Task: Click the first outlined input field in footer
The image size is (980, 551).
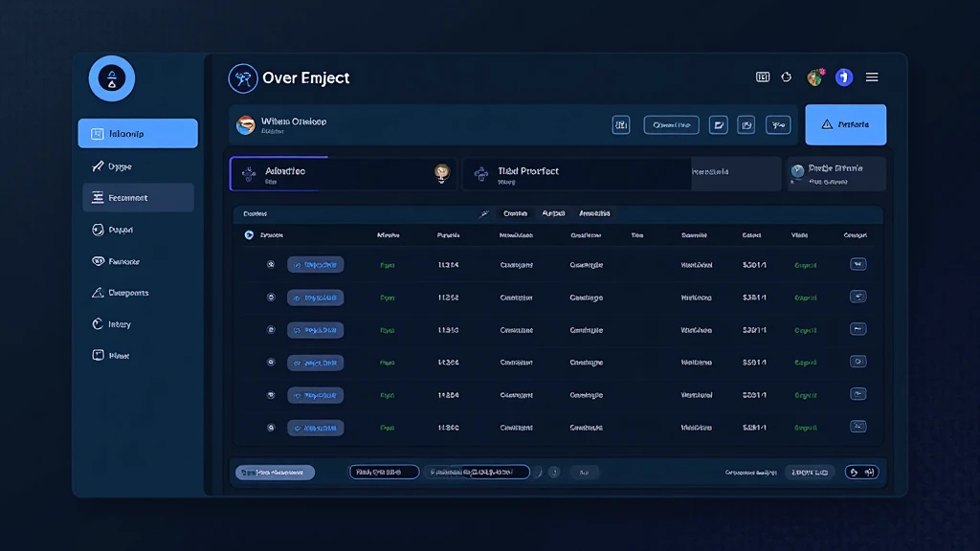Action: click(384, 472)
